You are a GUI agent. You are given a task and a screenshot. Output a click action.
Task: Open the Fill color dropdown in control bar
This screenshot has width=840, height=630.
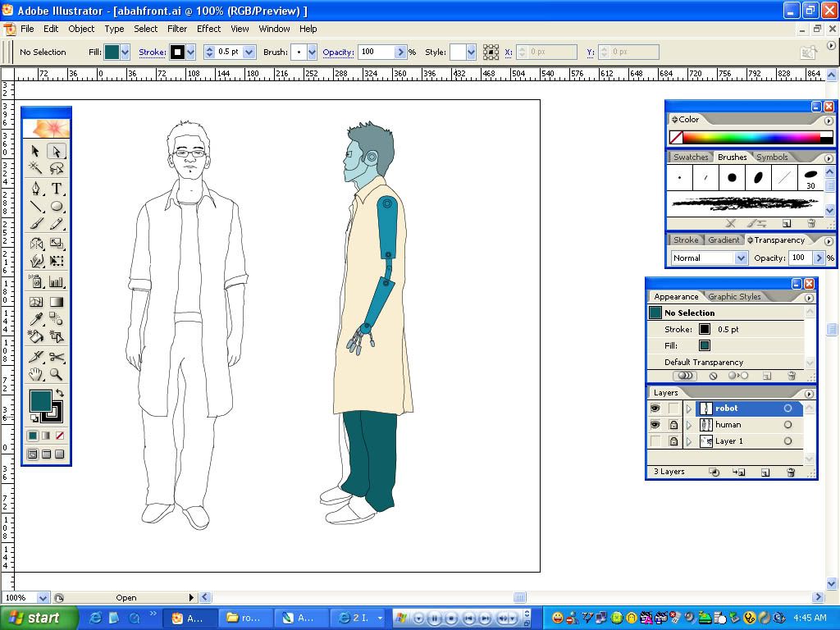coord(126,52)
